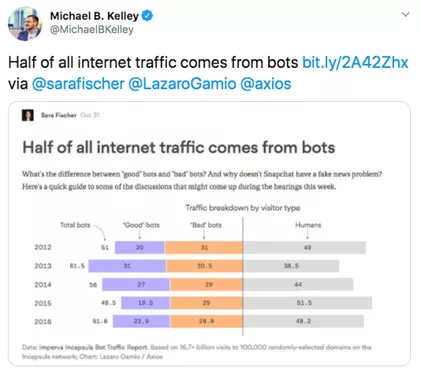The image size is (421, 371).
Task: Click the 2013 orange bad bots bar
Action: point(204,266)
